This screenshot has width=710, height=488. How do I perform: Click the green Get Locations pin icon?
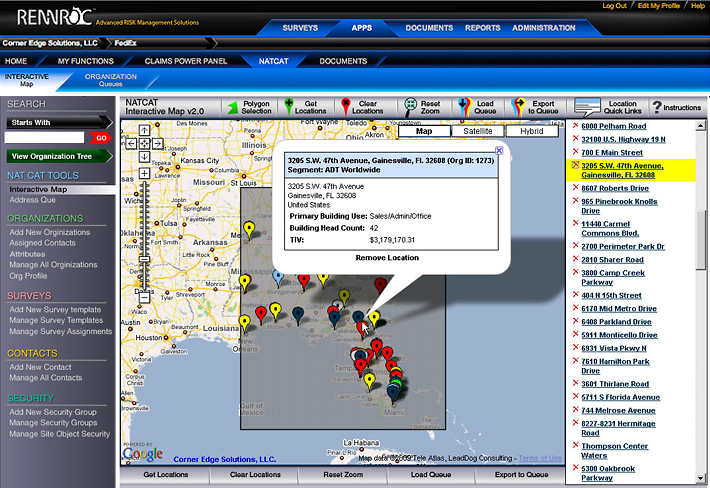288,107
